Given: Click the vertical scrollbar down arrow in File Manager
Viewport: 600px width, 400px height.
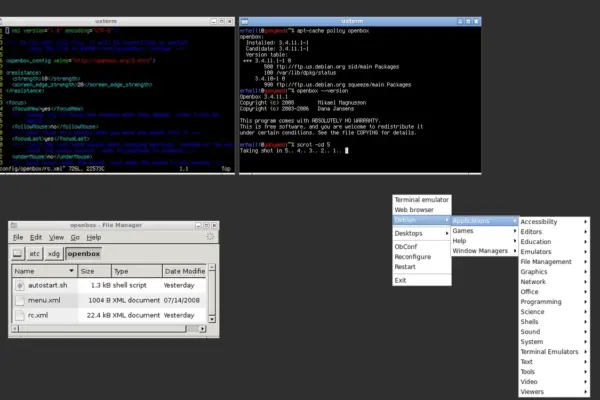Looking at the screenshot, I should [212, 319].
